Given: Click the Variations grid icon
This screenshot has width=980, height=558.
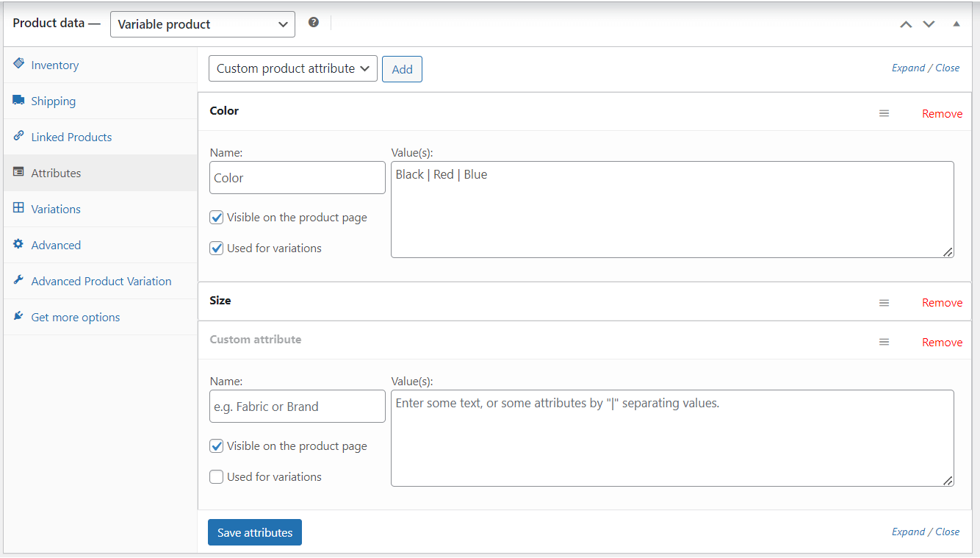Looking at the screenshot, I should [18, 209].
